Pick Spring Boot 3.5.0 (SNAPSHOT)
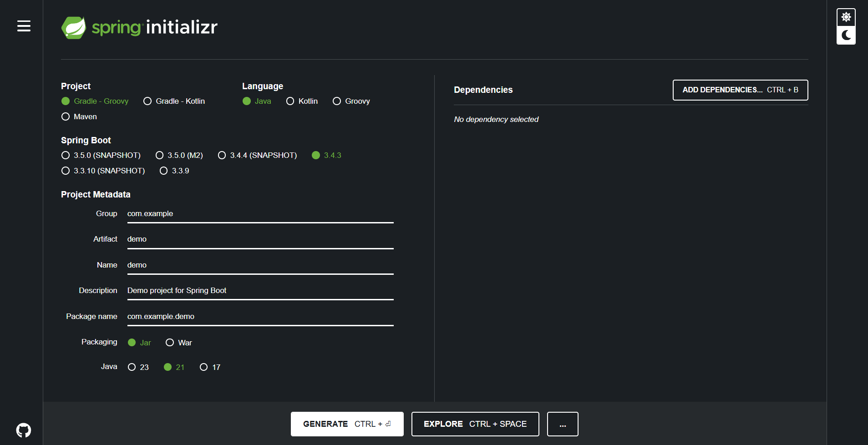This screenshot has height=445, width=868. click(x=101, y=155)
